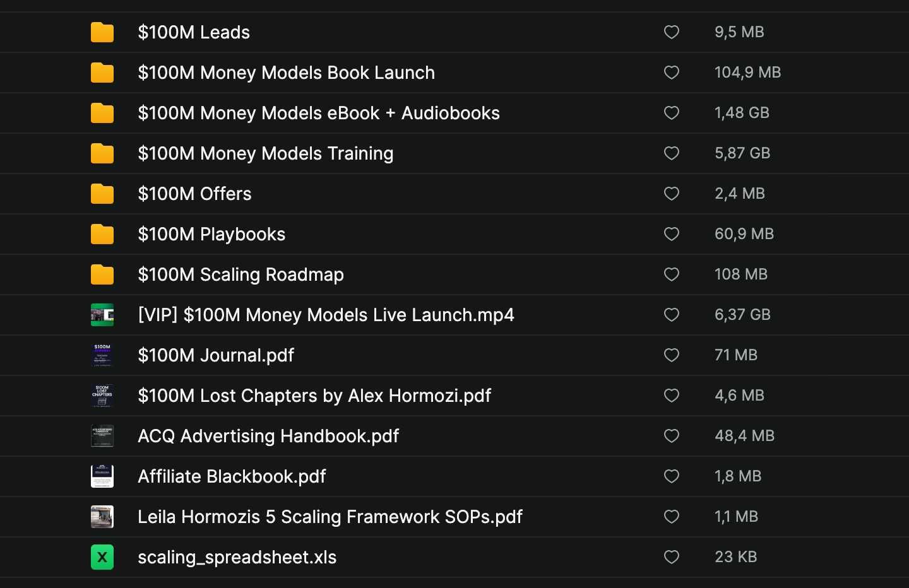Viewport: 909px width, 588px height.
Task: Click folder icon beside $100M Money Models Book Launch
Action: pos(102,73)
